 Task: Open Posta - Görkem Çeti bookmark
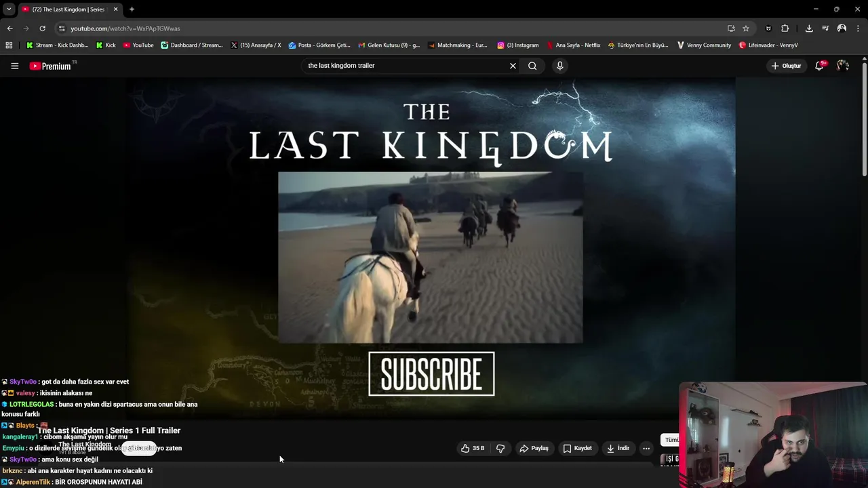pos(319,45)
